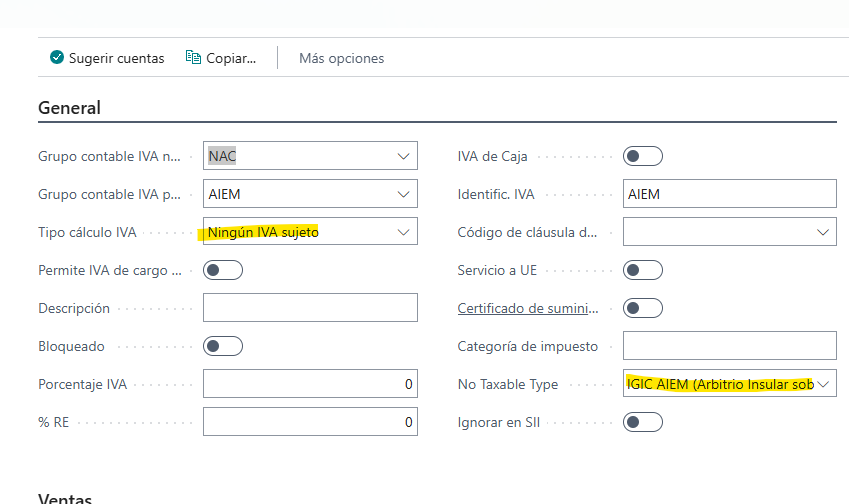The height and width of the screenshot is (504, 849).
Task: Enable Ignorar en SII switch
Action: coord(642,422)
